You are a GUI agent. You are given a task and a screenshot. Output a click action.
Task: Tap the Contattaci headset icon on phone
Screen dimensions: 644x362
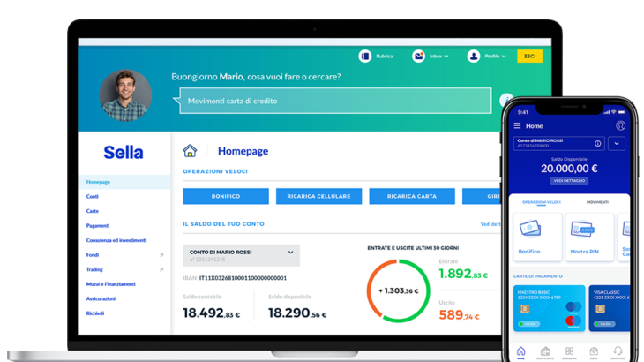[x=618, y=351]
